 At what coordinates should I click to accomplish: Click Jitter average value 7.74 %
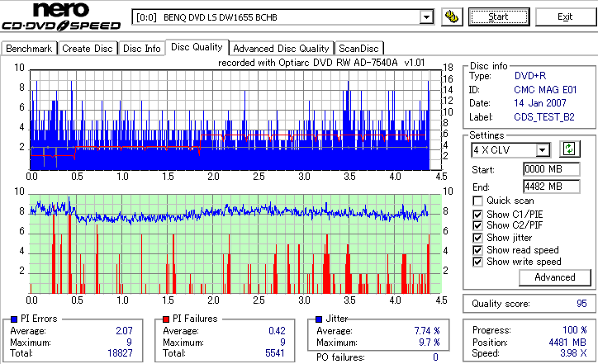coord(427,330)
